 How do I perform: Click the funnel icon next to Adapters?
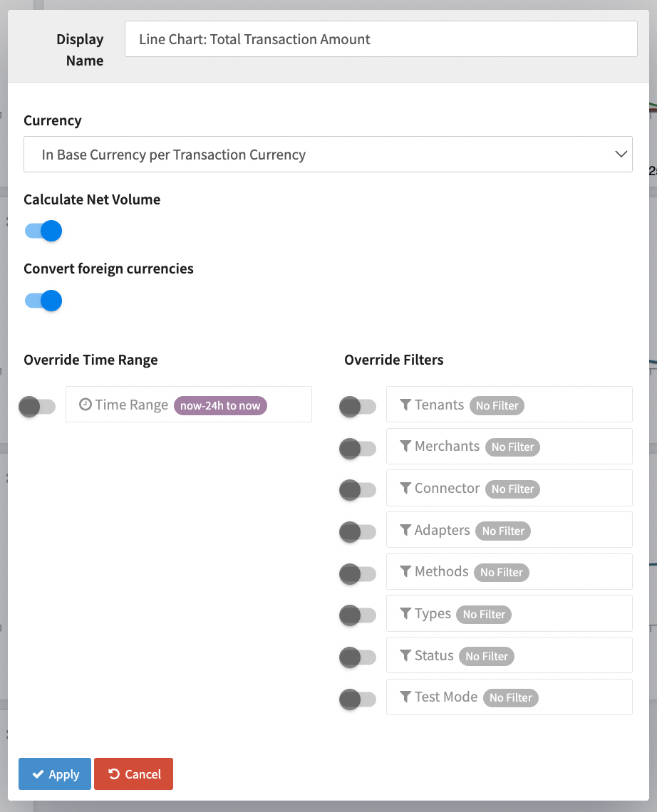[x=405, y=530]
